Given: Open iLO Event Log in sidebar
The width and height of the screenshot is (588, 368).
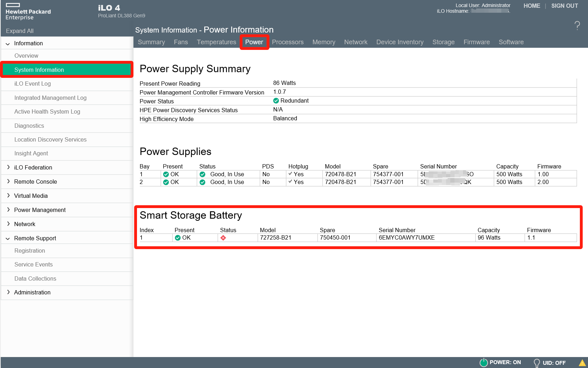Looking at the screenshot, I should pos(33,84).
